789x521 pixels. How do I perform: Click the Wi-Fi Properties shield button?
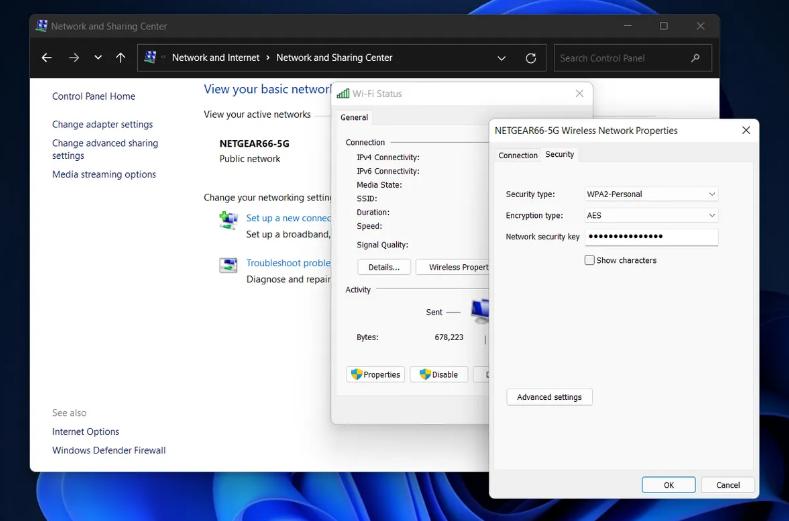(x=375, y=374)
